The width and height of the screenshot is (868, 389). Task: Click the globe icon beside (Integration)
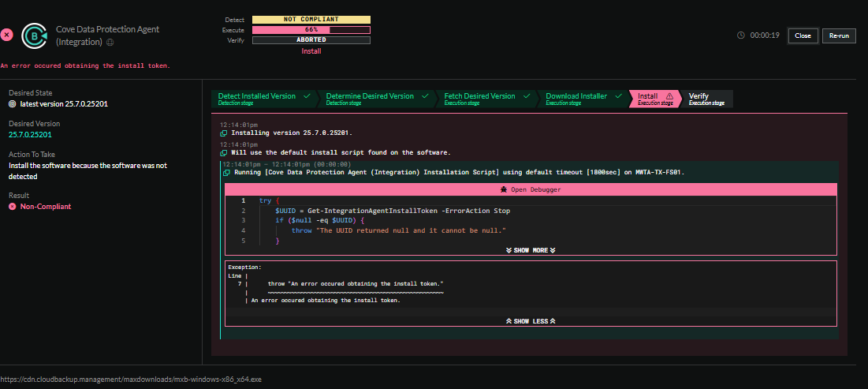coord(110,42)
